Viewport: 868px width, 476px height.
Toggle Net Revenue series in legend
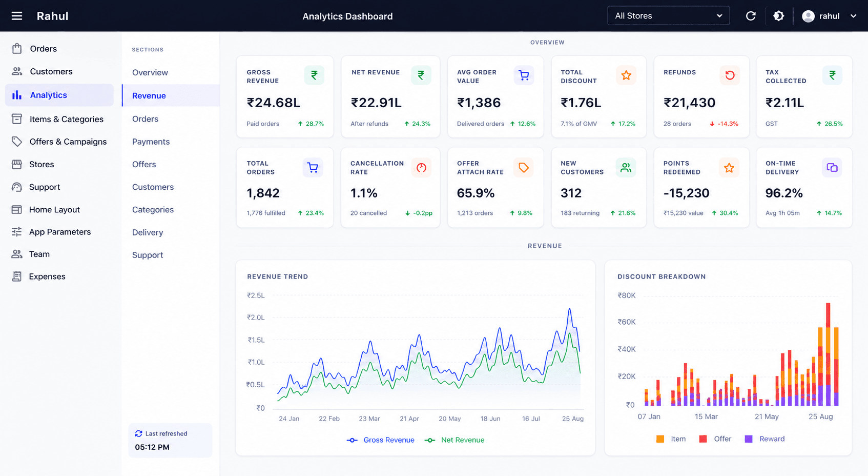(x=454, y=440)
